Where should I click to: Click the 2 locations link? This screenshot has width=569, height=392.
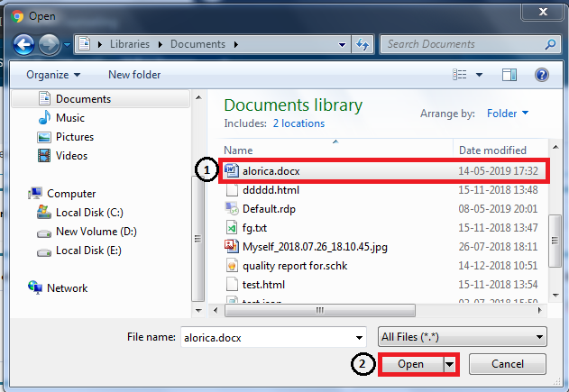pyautogui.click(x=298, y=123)
